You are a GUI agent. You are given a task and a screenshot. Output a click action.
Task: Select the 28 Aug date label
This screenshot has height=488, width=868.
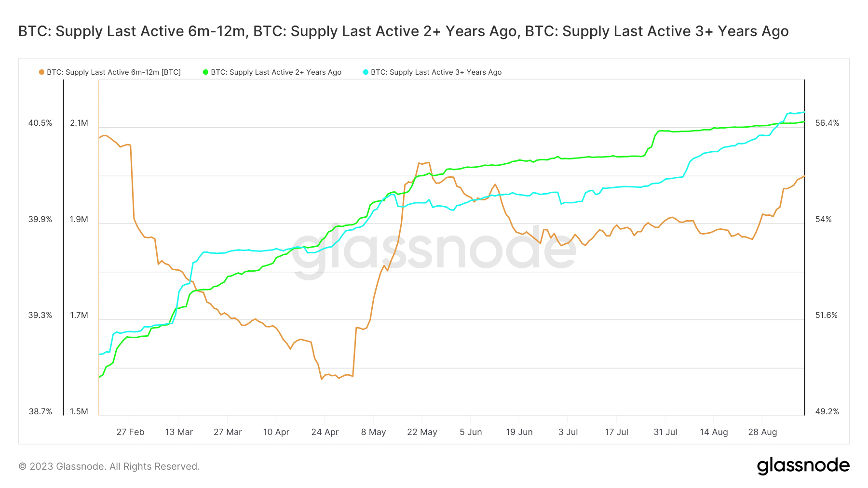[x=762, y=432]
